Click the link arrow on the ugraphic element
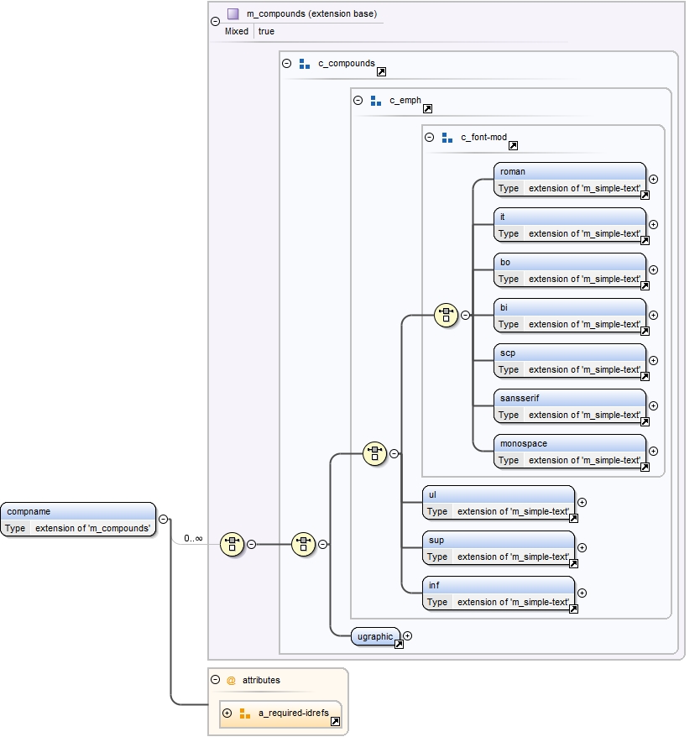This screenshot has height=737, width=700. pyautogui.click(x=399, y=644)
